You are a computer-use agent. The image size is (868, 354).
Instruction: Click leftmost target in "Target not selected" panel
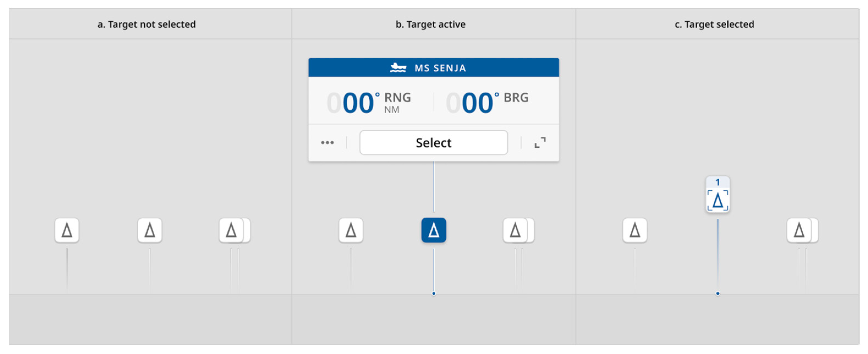pos(67,230)
